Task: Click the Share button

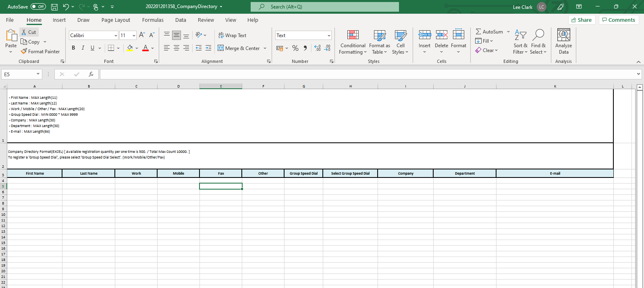Action: (x=582, y=20)
